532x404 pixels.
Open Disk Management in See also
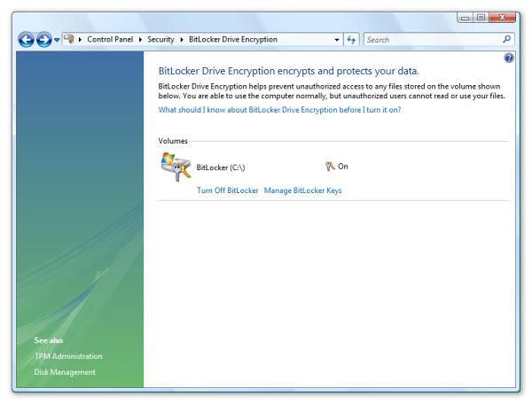(x=65, y=372)
